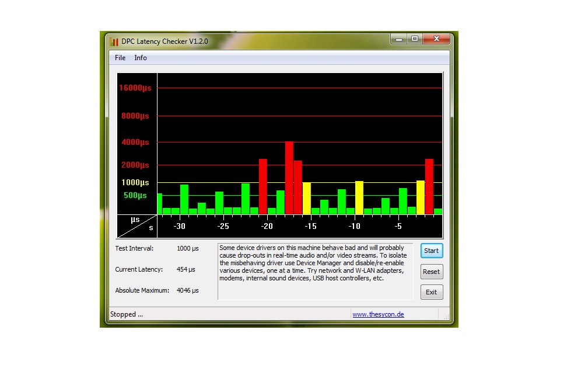
Task: Open the www.thesycon.de link
Action: pos(378,314)
